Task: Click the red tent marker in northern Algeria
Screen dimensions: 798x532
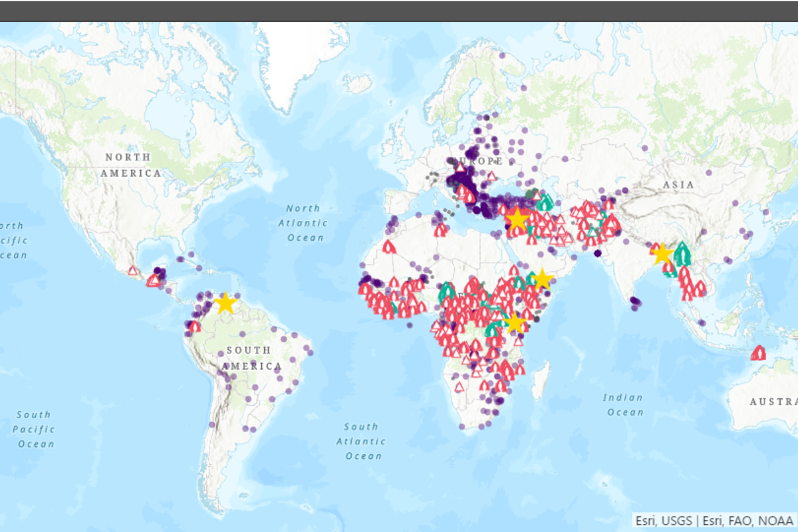Action: coord(440,231)
